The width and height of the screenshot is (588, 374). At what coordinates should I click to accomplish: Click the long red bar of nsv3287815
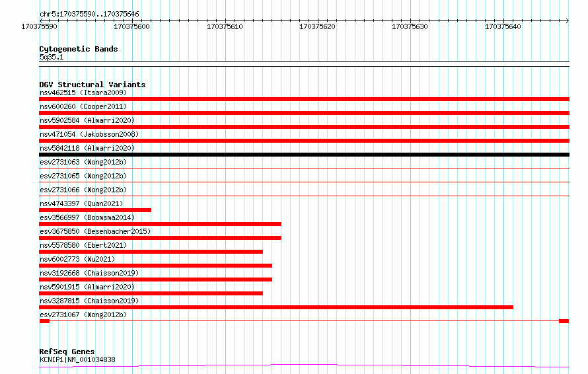click(x=276, y=307)
